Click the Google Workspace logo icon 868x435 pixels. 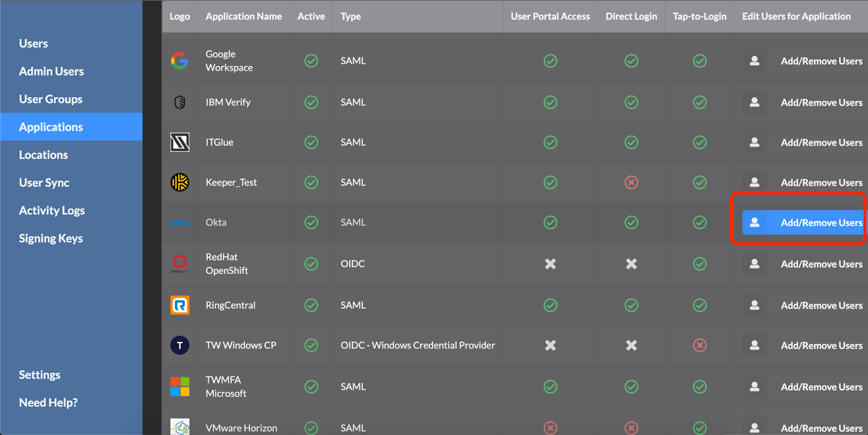(180, 61)
